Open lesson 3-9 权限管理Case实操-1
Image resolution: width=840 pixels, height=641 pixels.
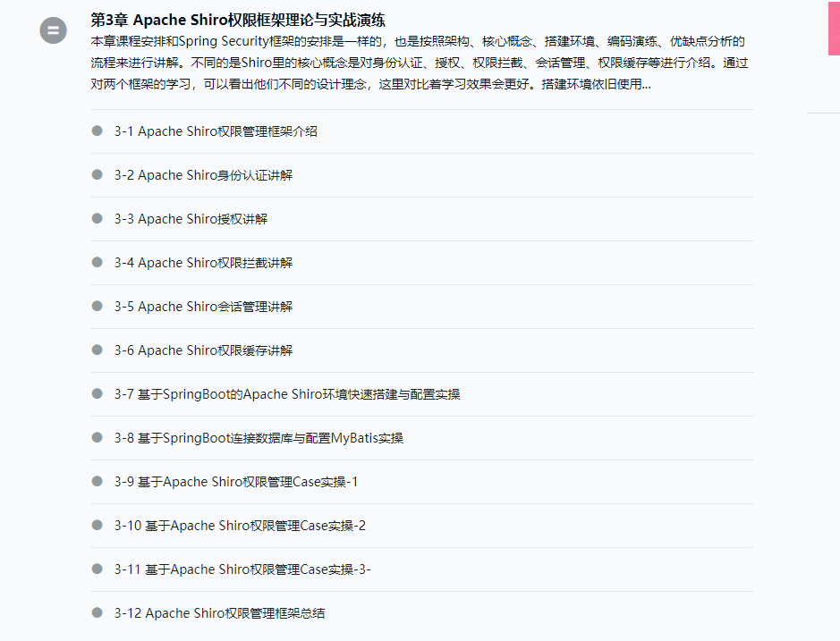pyautogui.click(x=235, y=482)
